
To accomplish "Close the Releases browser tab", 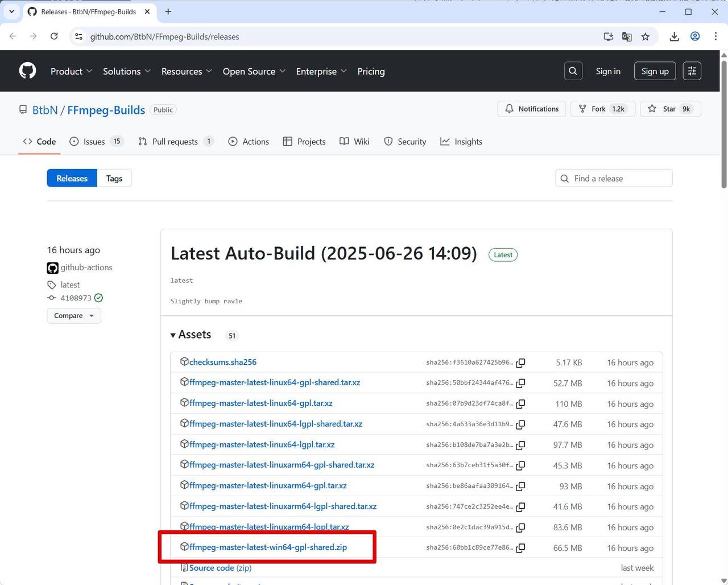I will [147, 11].
